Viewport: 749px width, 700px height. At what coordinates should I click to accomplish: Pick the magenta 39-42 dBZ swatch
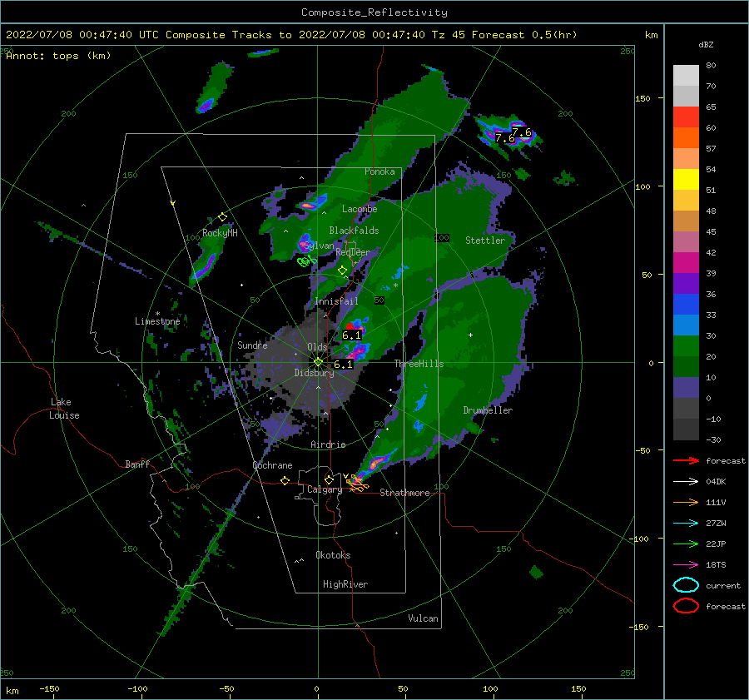tap(686, 263)
